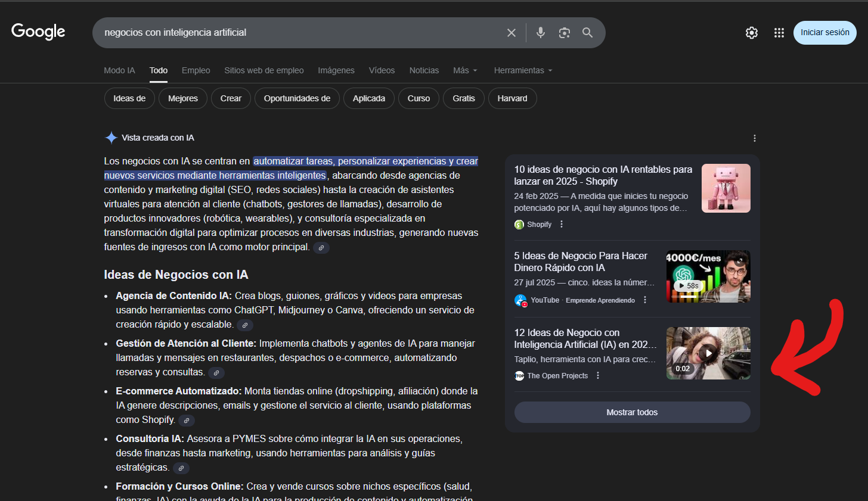Choose the 'Oportunidades de' chip
The height and width of the screenshot is (501, 868).
click(297, 98)
